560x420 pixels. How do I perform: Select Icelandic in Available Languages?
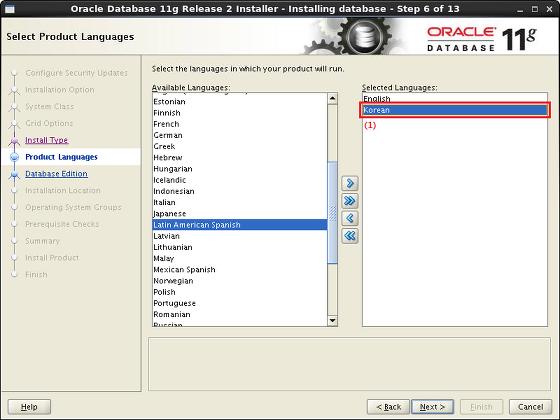point(240,180)
